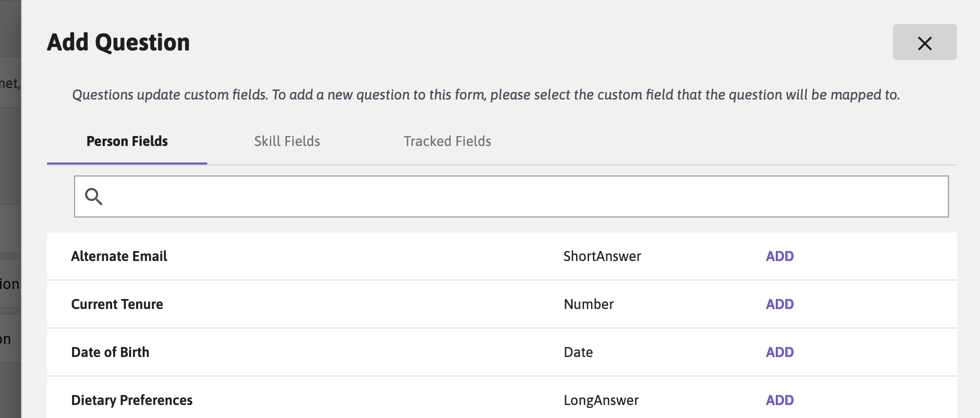The width and height of the screenshot is (980, 418).
Task: Click the Number type label for Current Tenure
Action: click(x=588, y=304)
